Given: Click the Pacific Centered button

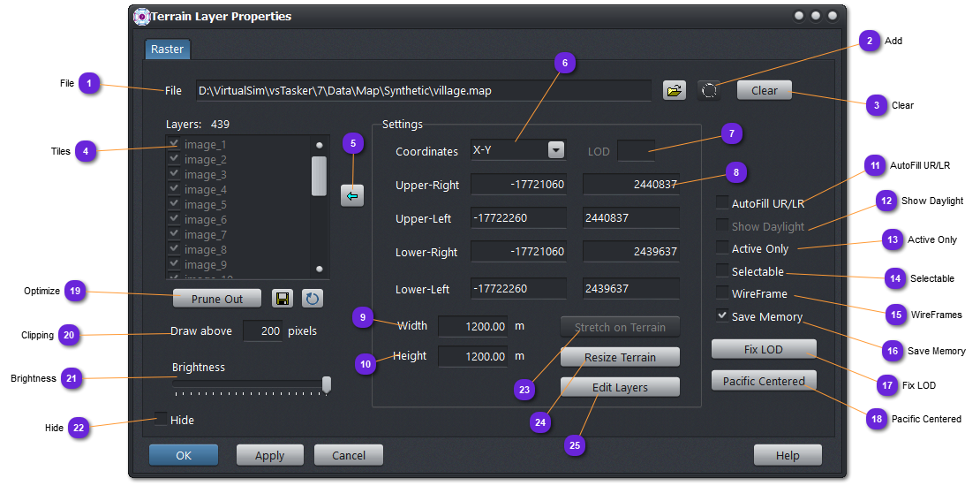Looking at the screenshot, I should tap(764, 381).
